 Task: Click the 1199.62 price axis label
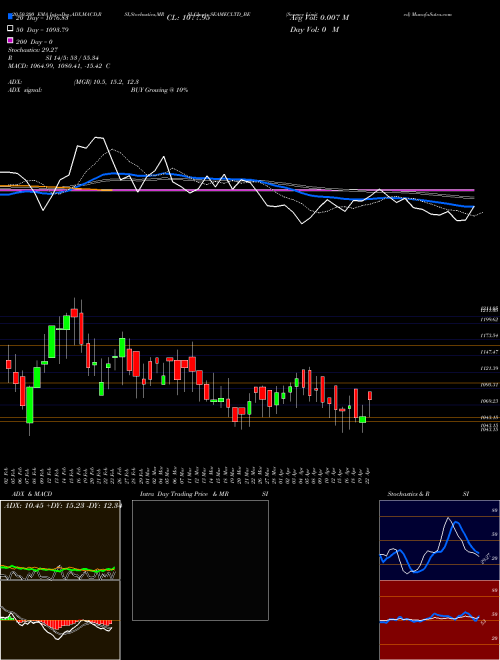click(489, 319)
